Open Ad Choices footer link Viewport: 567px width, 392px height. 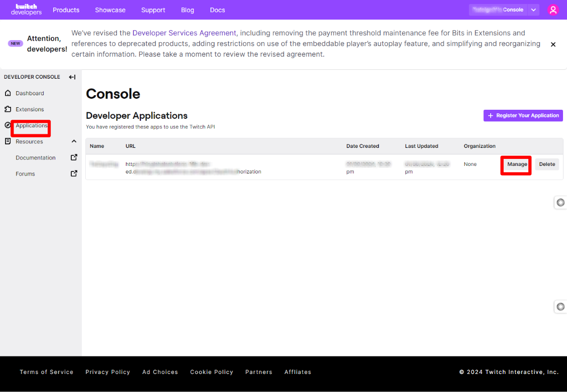click(x=160, y=372)
